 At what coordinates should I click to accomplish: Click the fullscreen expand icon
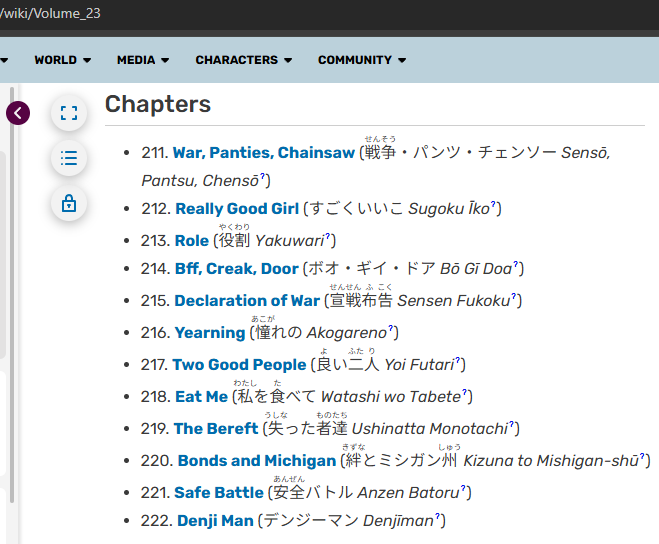click(69, 112)
